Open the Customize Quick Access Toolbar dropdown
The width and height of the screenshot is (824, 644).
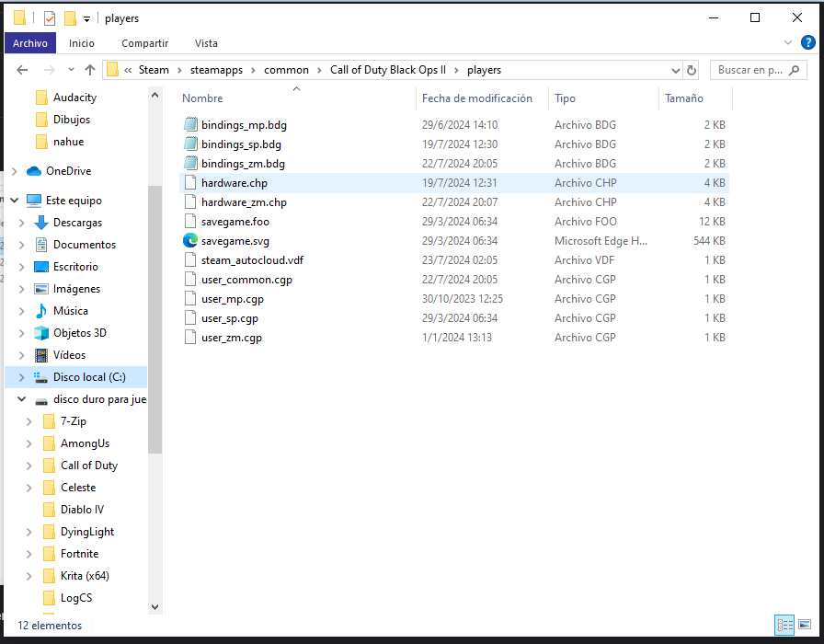[86, 19]
